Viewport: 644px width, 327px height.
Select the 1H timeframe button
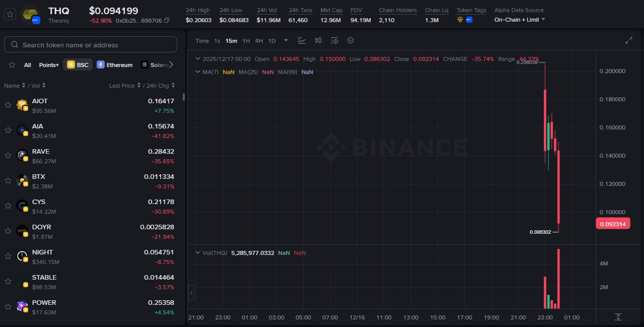246,41
